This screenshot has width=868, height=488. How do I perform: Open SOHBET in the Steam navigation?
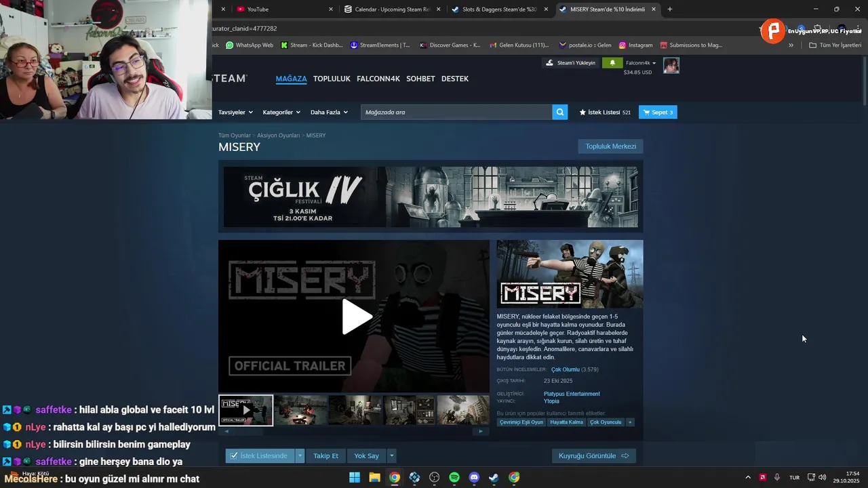click(420, 79)
